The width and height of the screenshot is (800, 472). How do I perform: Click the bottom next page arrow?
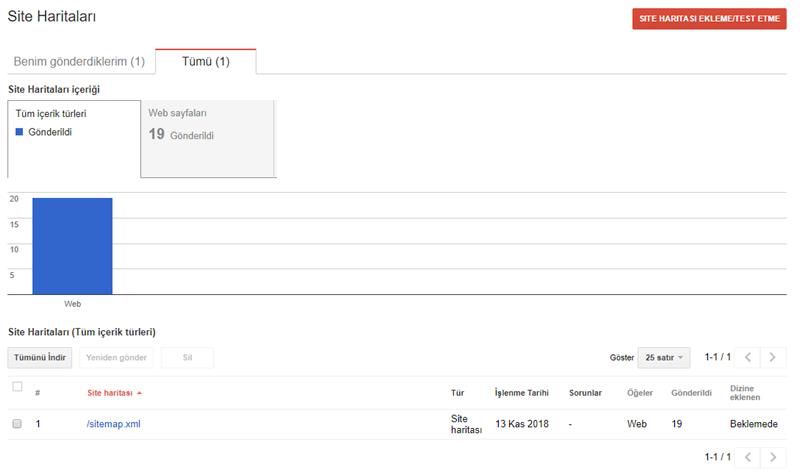point(773,457)
